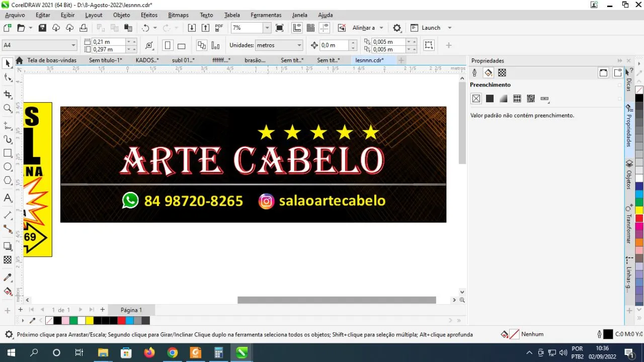Select the Interactive Fill bucket tool

tap(8, 292)
